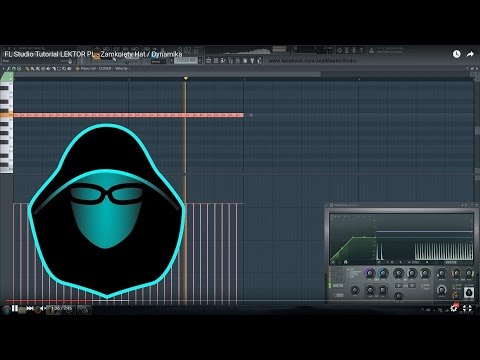Image resolution: width=480 pixels, height=360 pixels.
Task: Open the YouTube settings gear
Action: click(454, 308)
